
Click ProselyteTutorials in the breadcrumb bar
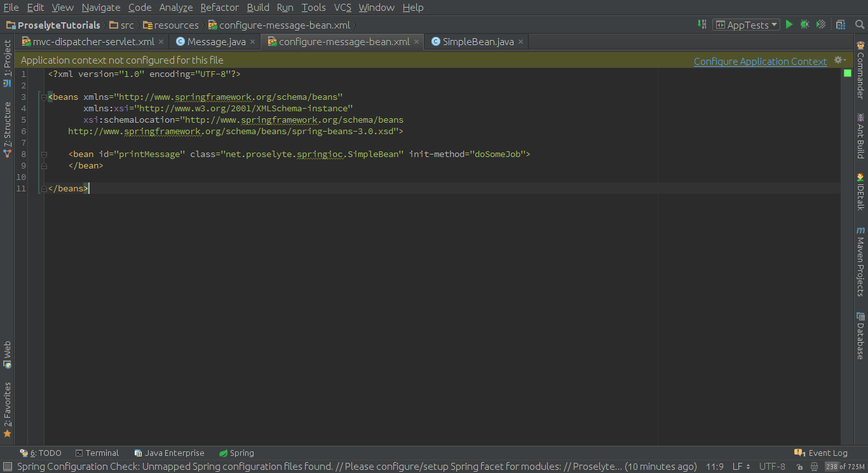(x=53, y=25)
